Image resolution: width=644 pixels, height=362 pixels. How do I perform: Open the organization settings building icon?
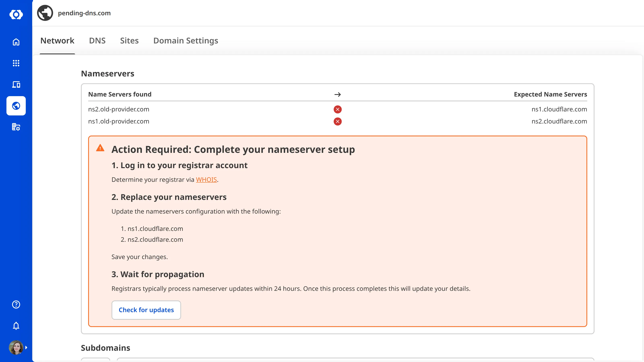tap(16, 127)
